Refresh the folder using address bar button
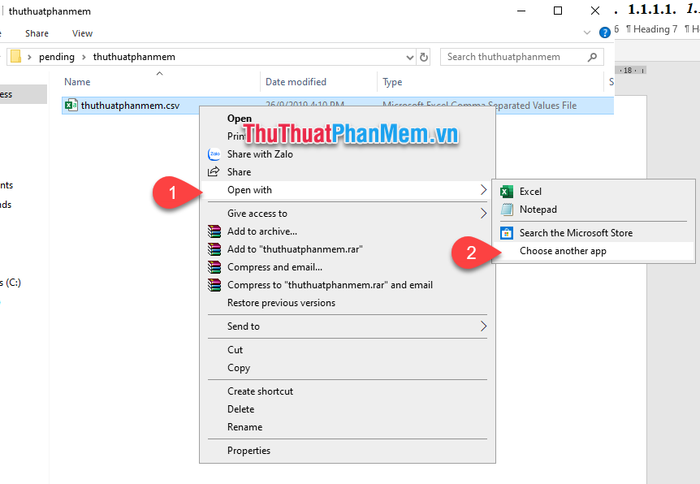 424,57
